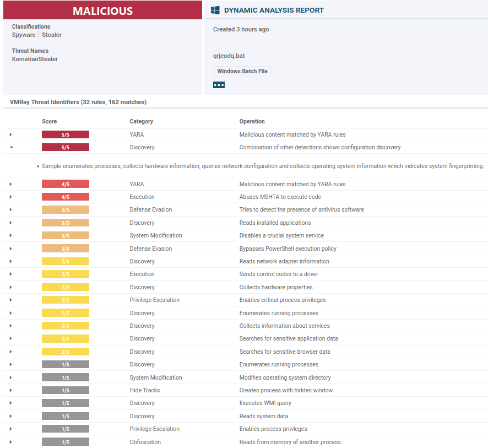Image resolution: width=488 pixels, height=448 pixels.
Task: Click the system fingerprinting description text
Action: [263, 166]
